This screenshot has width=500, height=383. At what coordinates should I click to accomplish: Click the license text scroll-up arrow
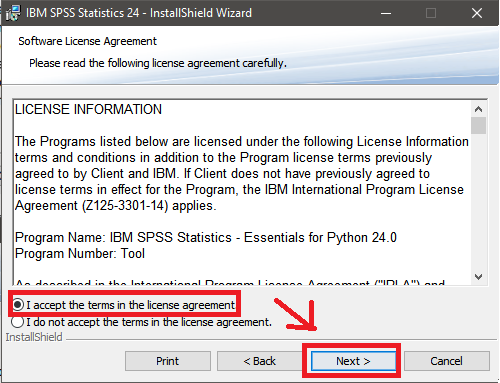478,109
